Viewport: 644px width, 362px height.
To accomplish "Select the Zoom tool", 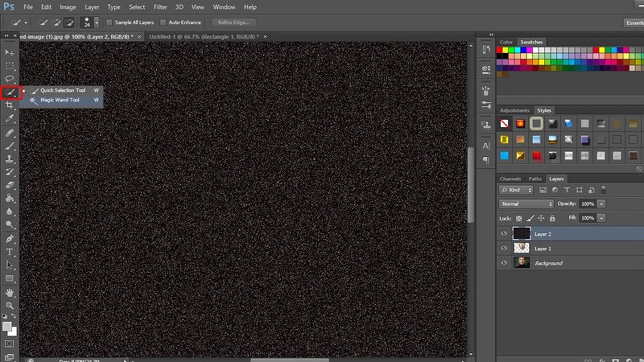I will [x=9, y=306].
